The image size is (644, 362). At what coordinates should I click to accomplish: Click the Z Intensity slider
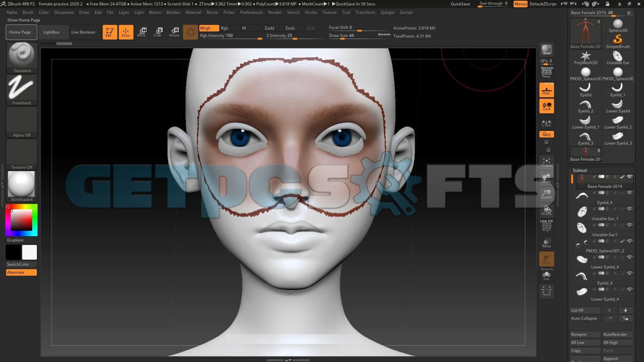coord(295,36)
